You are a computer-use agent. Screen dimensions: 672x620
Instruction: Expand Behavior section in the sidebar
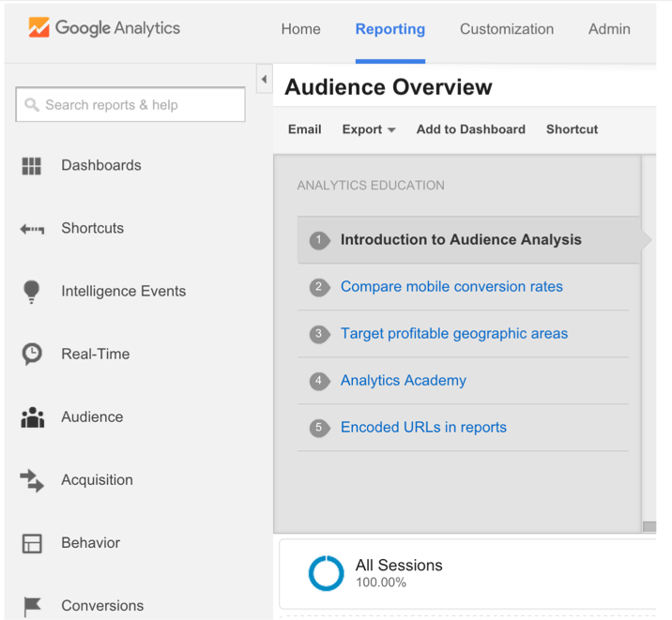click(x=90, y=543)
